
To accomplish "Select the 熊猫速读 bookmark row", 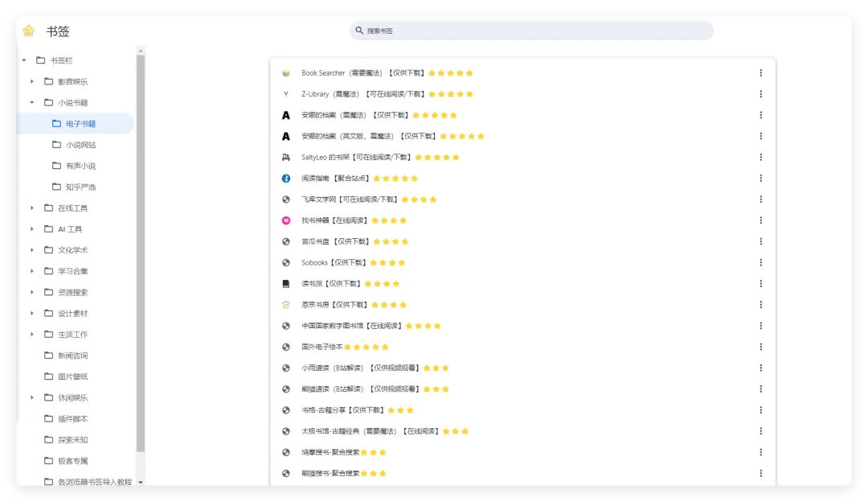I will 522,389.
